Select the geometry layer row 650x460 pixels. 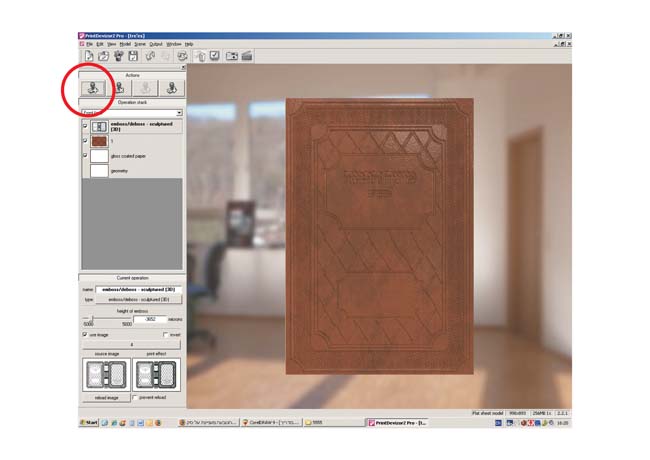click(x=132, y=171)
